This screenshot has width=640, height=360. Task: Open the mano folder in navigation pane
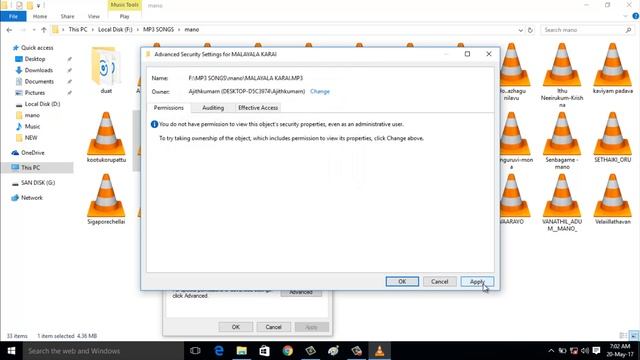pyautogui.click(x=32, y=116)
